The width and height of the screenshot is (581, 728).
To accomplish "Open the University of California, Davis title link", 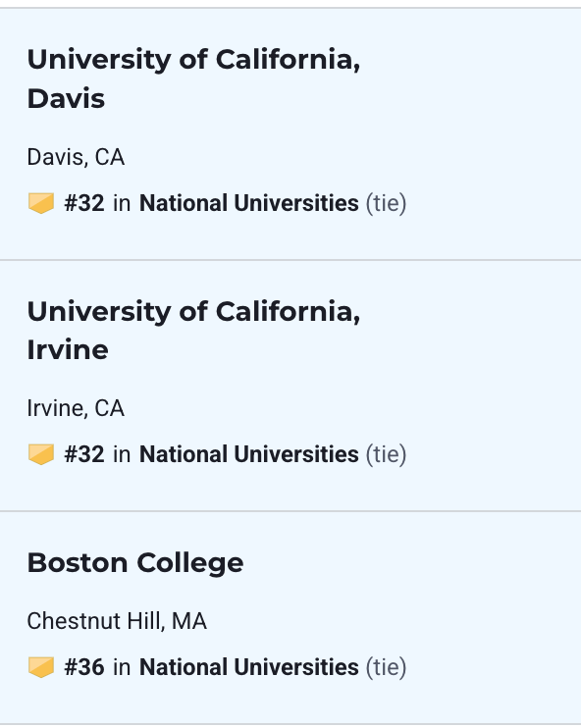I will click(193, 78).
